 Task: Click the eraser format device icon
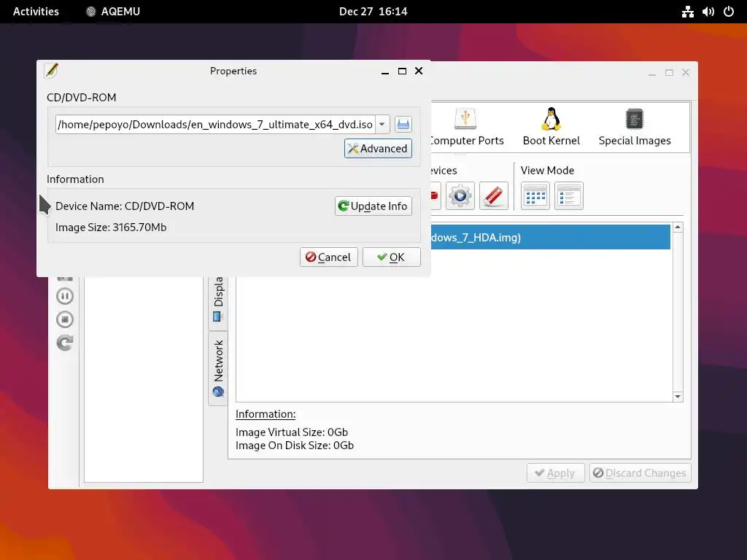pos(494,195)
